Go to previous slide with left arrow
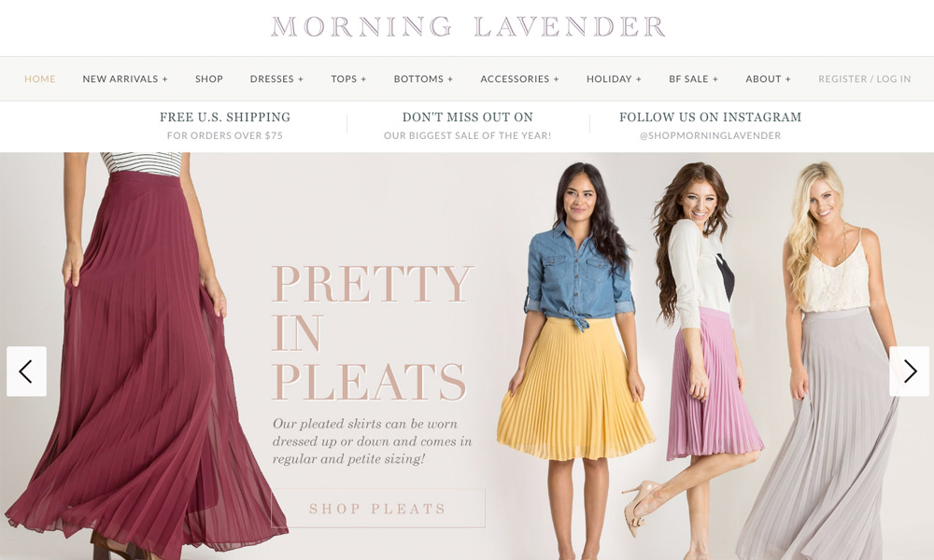934x560 pixels. click(x=26, y=371)
